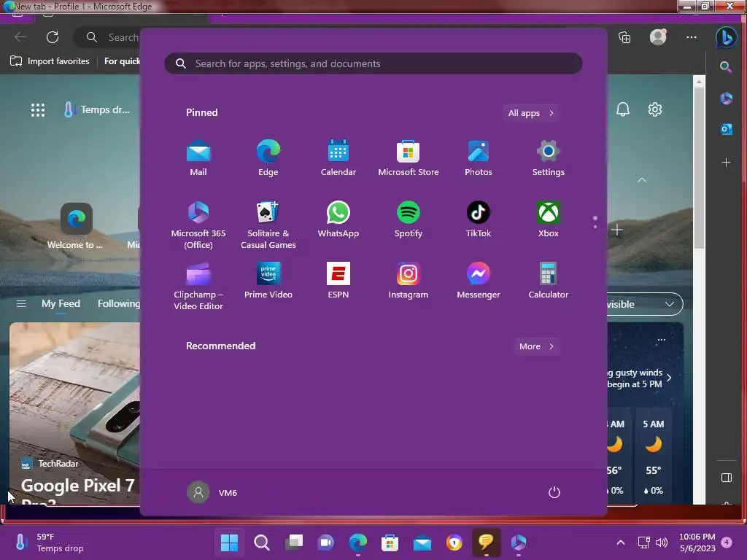747x560 pixels.
Task: Open the TikTok app
Action: pyautogui.click(x=479, y=219)
